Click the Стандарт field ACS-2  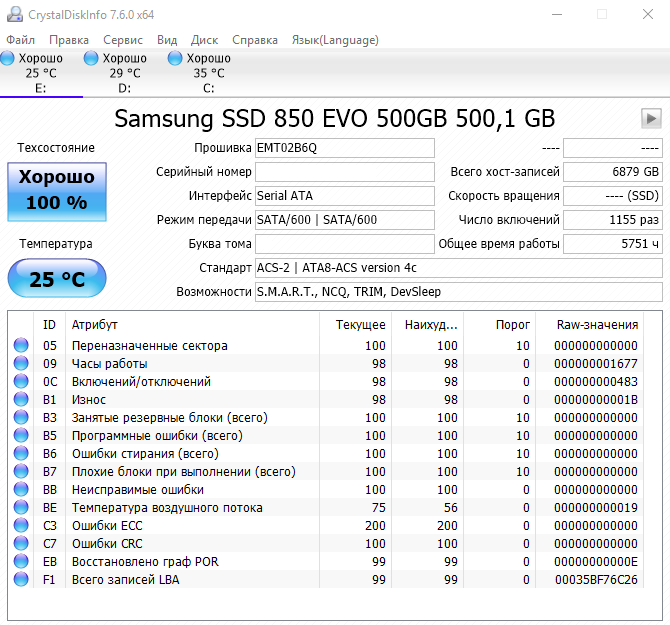(x=459, y=268)
